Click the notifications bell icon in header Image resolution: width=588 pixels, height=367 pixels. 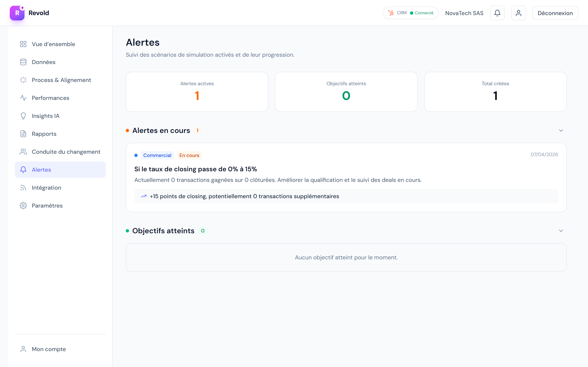click(497, 13)
